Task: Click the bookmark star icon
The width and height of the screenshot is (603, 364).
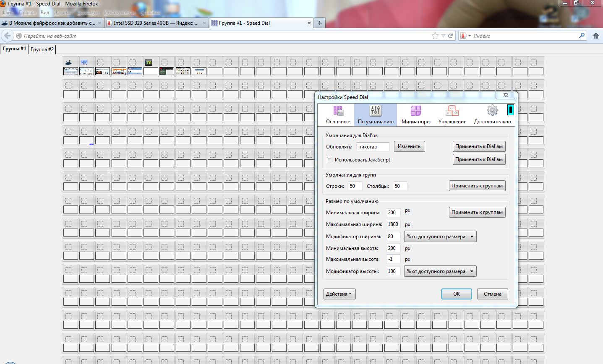Action: 435,36
